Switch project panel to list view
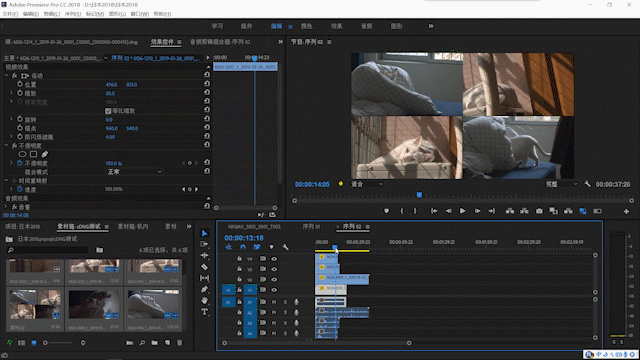The height and width of the screenshot is (360, 640). click(x=22, y=343)
